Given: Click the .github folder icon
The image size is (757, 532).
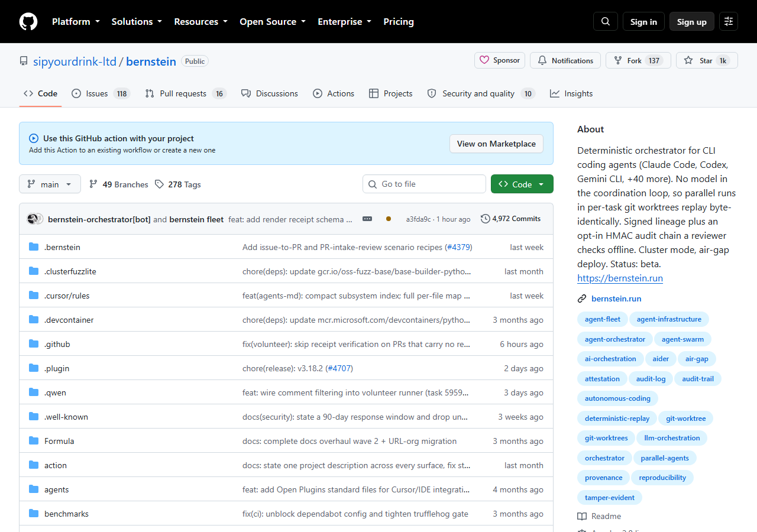Looking at the screenshot, I should point(34,344).
